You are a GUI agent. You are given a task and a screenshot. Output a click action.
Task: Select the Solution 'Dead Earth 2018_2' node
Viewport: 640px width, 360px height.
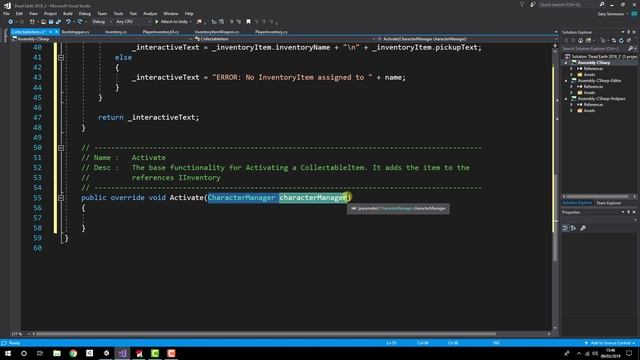click(601, 56)
